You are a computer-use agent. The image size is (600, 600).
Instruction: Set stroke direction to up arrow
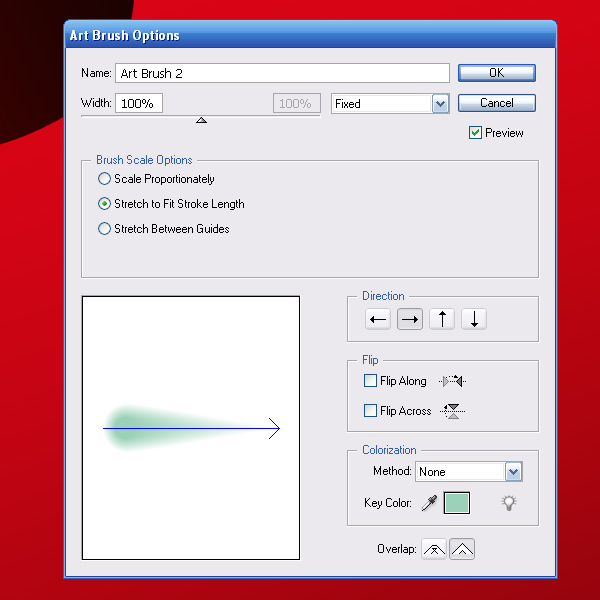pos(442,319)
